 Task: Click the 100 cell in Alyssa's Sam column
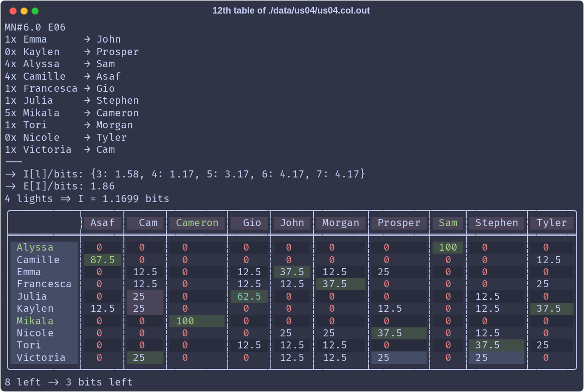tap(448, 247)
